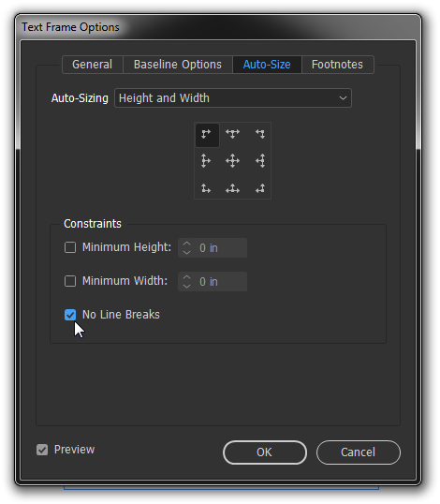The width and height of the screenshot is (440, 504).
Task: Open the Baseline Options tab
Action: point(178,65)
